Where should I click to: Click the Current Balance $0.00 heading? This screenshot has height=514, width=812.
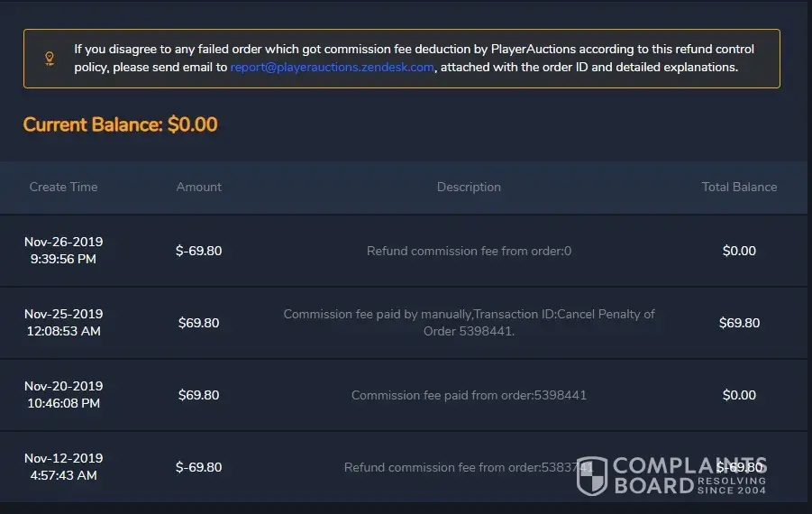[x=120, y=124]
